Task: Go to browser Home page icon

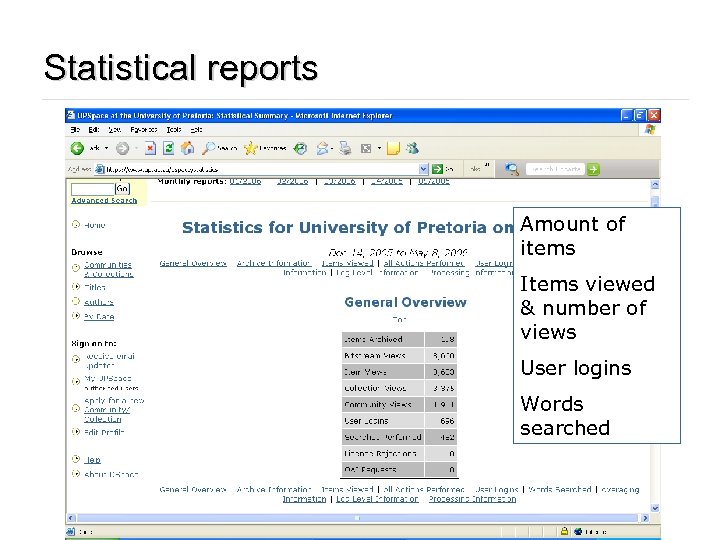Action: point(187,148)
